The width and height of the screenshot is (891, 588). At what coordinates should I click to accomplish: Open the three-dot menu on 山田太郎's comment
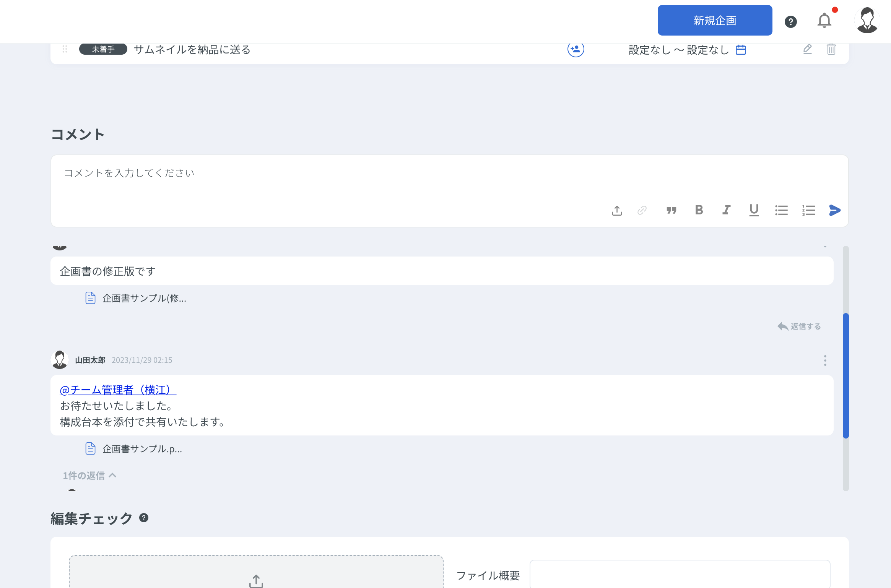(825, 361)
